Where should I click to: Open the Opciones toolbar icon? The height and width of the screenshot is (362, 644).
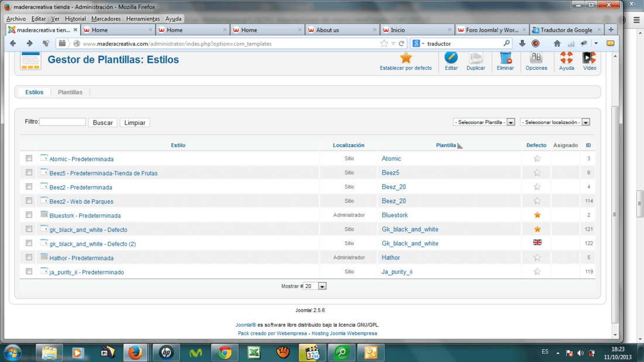click(536, 57)
